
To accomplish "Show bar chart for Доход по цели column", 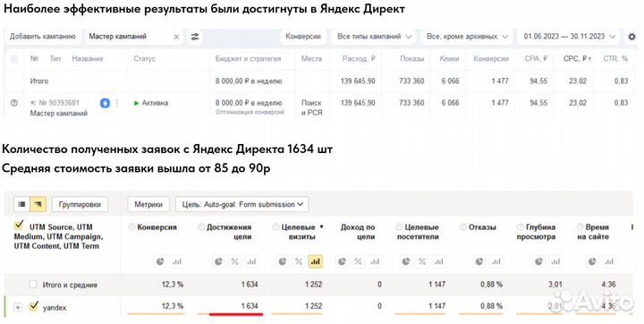I will [375, 261].
